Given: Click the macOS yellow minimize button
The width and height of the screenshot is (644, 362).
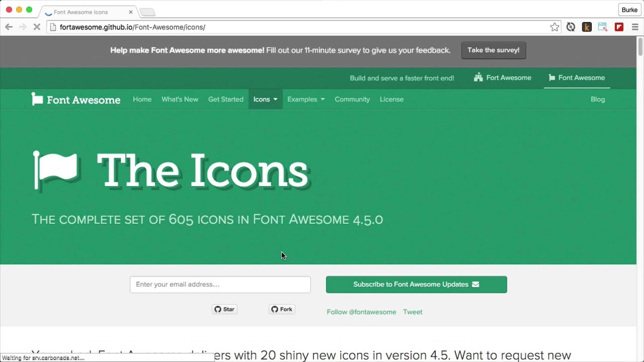Looking at the screenshot, I should pyautogui.click(x=19, y=10).
